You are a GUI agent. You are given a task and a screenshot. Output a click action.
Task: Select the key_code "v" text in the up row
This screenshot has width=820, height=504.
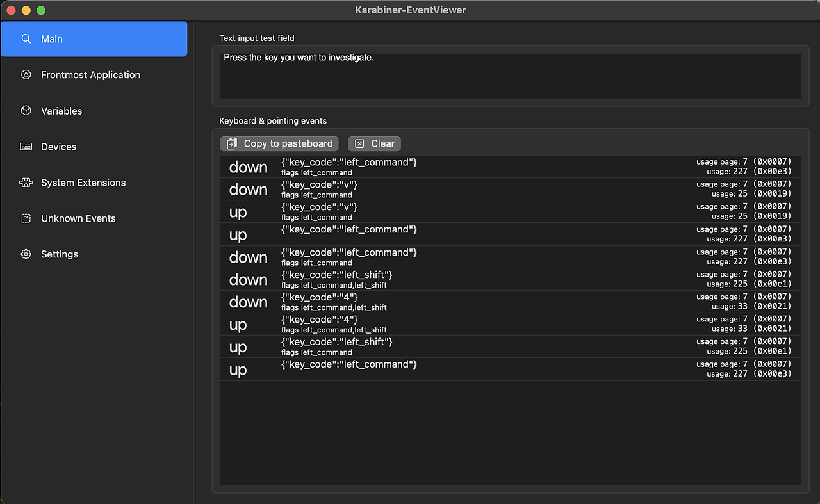tap(319, 207)
